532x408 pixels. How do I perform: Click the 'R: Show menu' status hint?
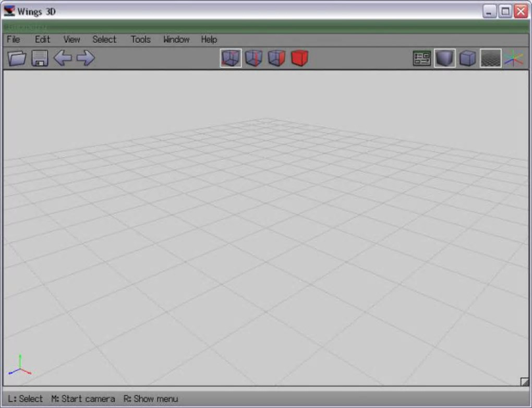tap(151, 399)
